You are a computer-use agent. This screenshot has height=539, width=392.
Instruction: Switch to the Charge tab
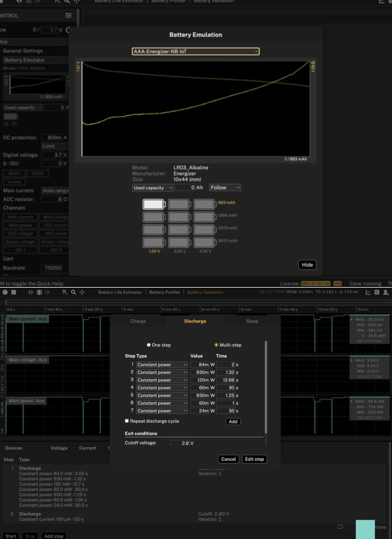point(138,321)
